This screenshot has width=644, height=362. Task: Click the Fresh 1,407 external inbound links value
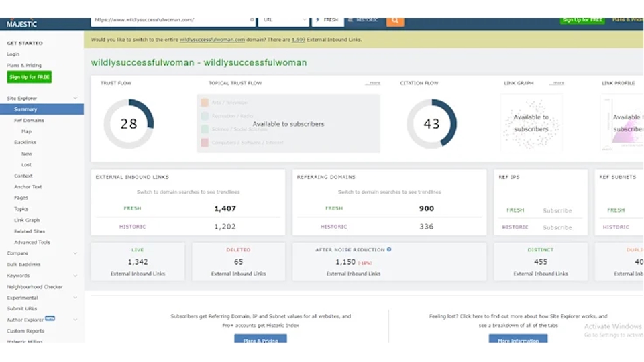pyautogui.click(x=225, y=208)
